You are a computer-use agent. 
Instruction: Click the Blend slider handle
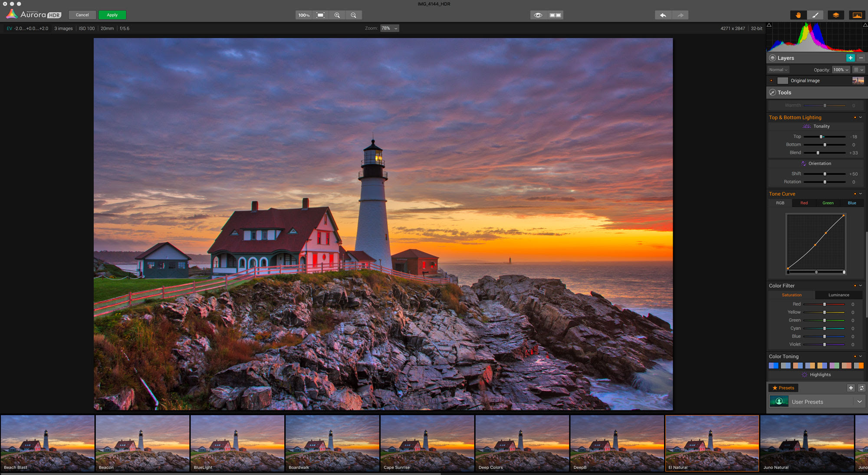pos(818,153)
